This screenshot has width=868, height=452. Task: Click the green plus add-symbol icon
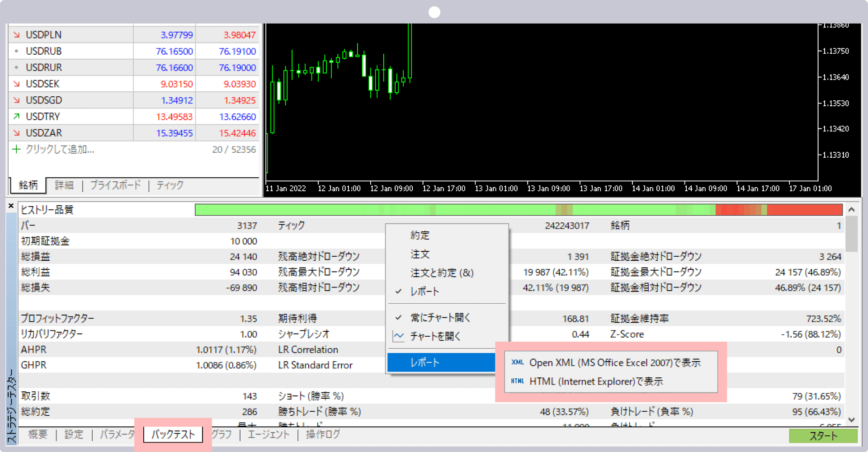[x=16, y=149]
